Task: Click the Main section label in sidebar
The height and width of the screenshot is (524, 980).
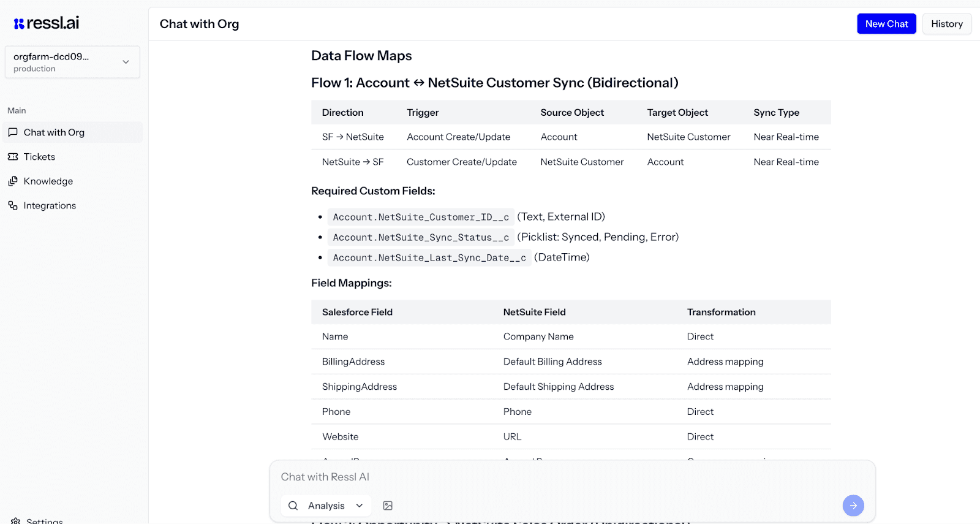Action: pyautogui.click(x=17, y=111)
